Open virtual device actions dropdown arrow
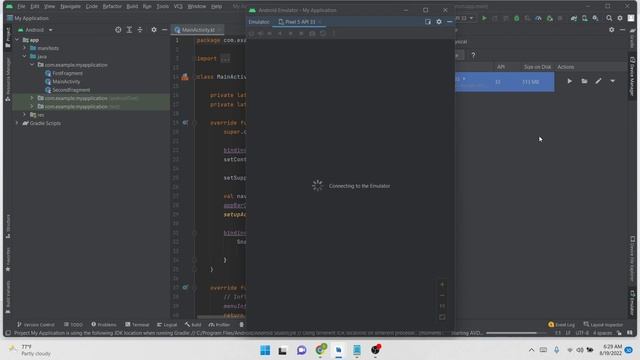 point(612,81)
